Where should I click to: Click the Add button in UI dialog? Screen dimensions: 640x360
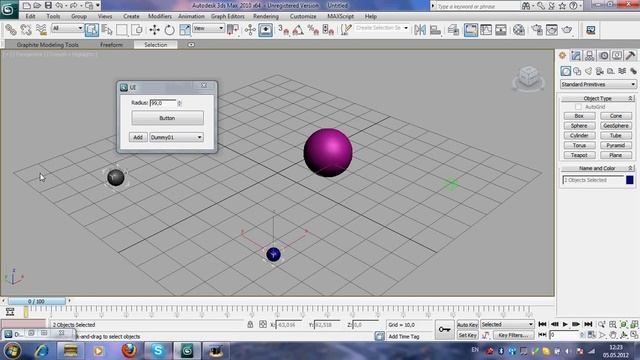[138, 138]
